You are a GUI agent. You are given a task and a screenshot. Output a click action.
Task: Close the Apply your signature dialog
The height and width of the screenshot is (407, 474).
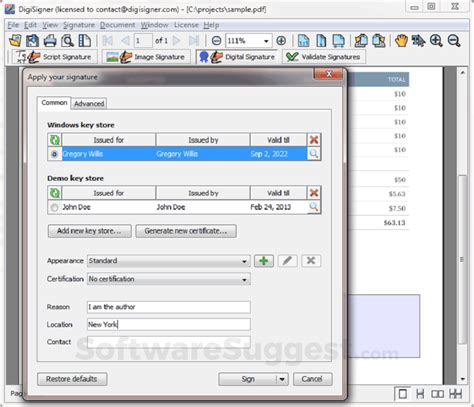click(328, 74)
